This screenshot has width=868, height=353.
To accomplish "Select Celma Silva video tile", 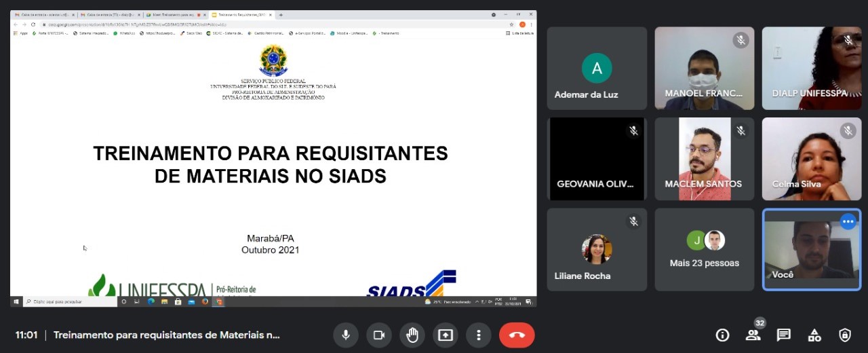I will 812,159.
